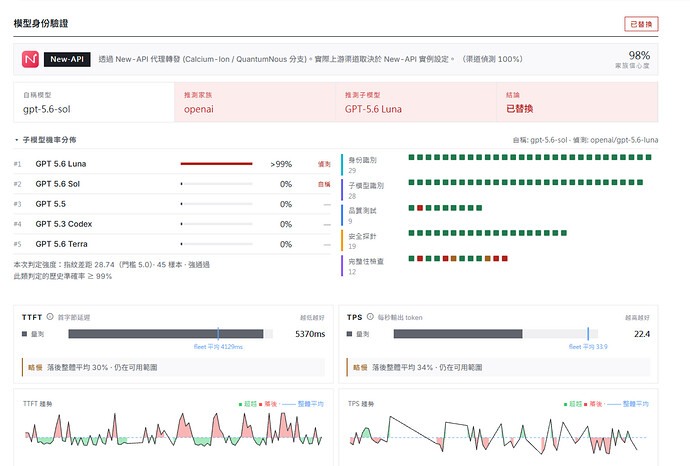The image size is (690, 466).
Task: Click the 身份識別 test category label
Action: [362, 160]
